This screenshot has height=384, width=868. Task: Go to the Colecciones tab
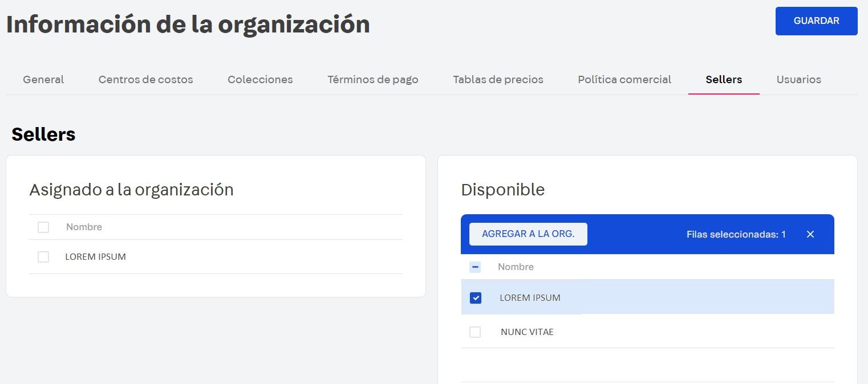coord(260,79)
